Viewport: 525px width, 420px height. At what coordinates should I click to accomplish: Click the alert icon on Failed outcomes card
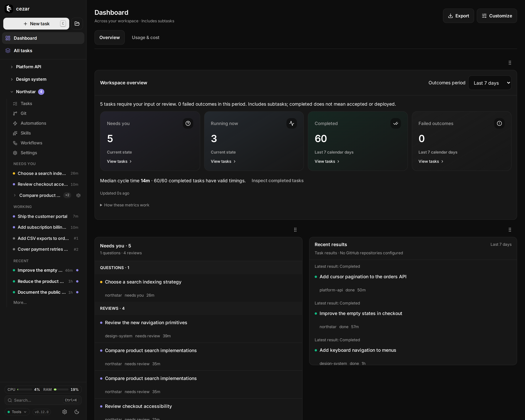[499, 123]
